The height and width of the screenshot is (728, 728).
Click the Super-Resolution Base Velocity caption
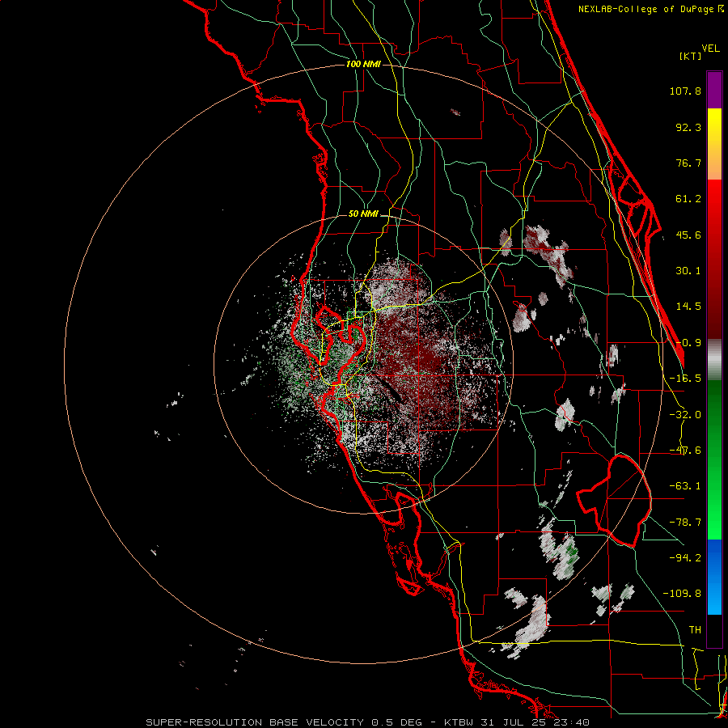368,722
